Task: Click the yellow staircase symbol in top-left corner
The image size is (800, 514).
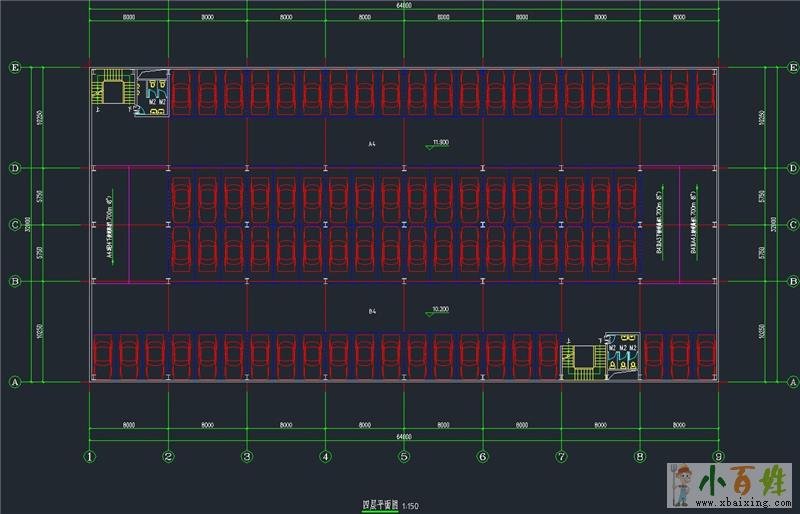Action: (x=112, y=90)
